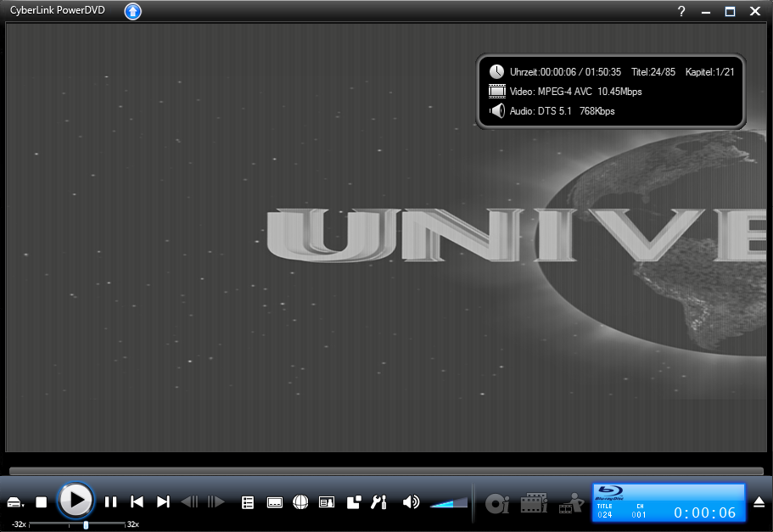Click the overlapping squares icon
This screenshot has width=773, height=532.
coord(354,502)
